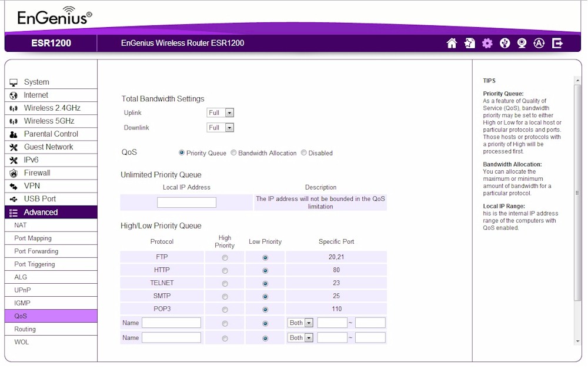This screenshot has height=368, width=588.
Task: Set QoS to Disabled
Action: point(304,153)
